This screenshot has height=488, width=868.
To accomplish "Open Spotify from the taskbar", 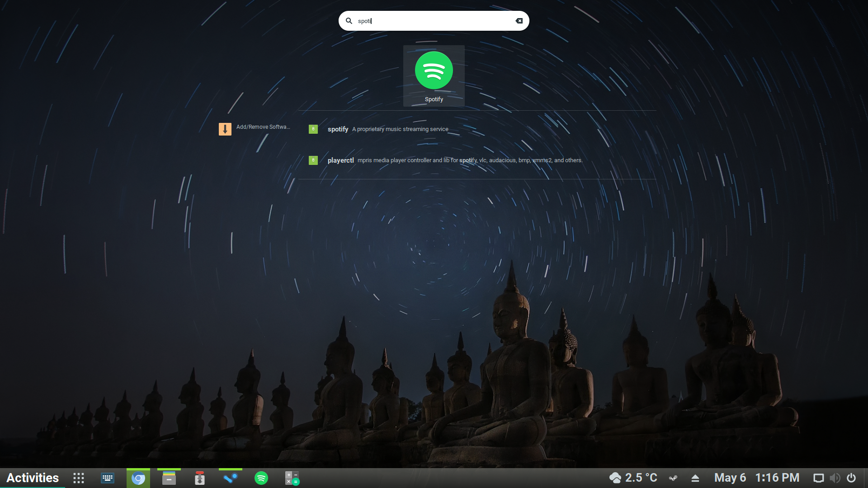I will pyautogui.click(x=261, y=478).
